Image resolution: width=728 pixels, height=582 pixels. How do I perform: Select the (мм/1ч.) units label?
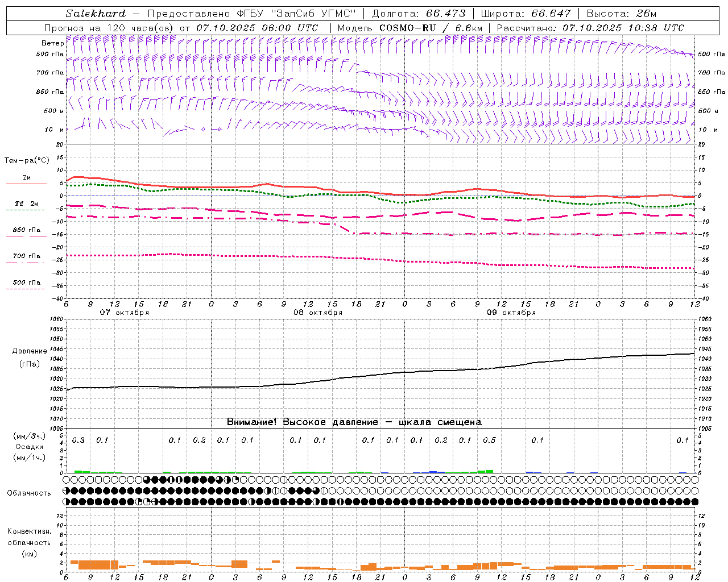pos(30,458)
